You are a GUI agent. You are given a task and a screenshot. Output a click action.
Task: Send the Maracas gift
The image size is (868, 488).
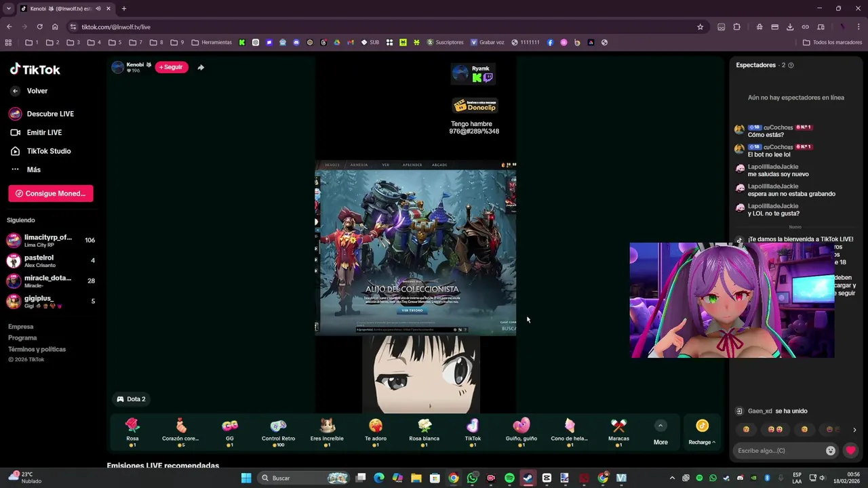[618, 432]
